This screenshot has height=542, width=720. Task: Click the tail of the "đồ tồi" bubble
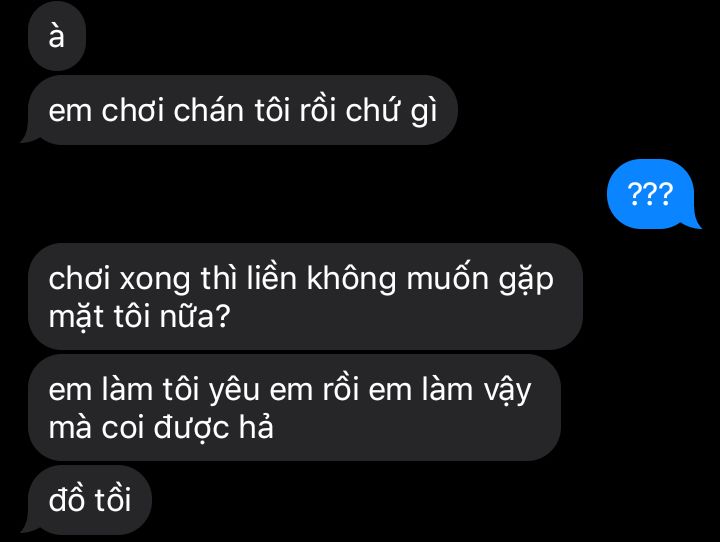(28, 528)
